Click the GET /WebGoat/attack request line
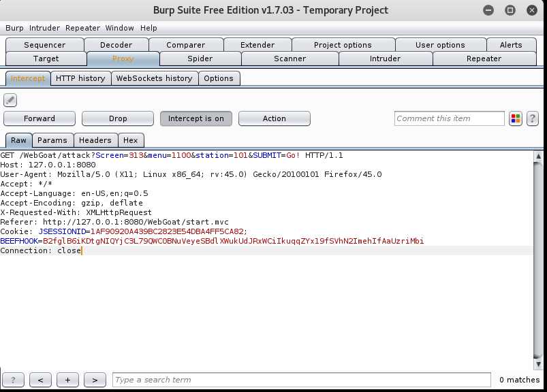 pos(172,155)
